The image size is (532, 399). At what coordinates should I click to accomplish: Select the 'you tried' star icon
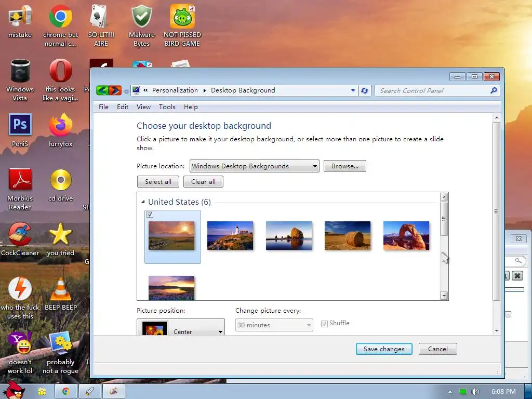click(x=60, y=240)
